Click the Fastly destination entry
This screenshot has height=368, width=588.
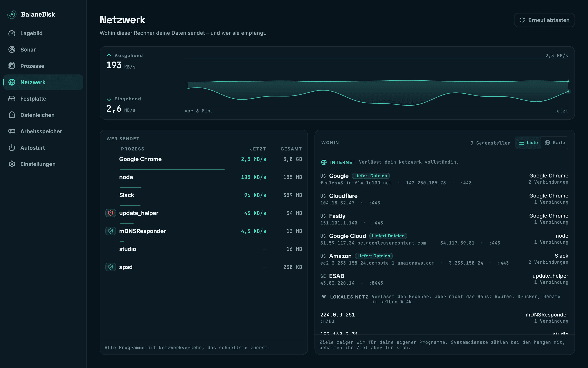click(x=444, y=219)
